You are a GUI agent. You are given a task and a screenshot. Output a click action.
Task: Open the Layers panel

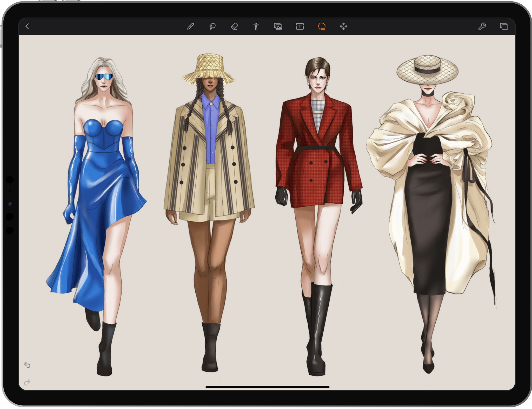coord(504,27)
